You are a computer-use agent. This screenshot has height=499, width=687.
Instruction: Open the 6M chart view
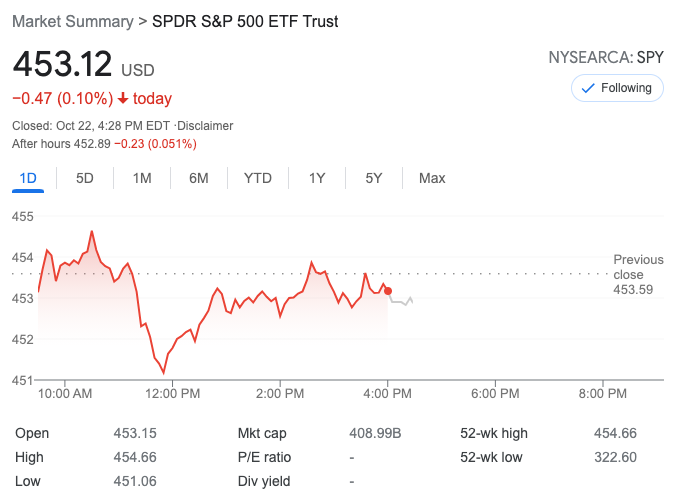199,178
